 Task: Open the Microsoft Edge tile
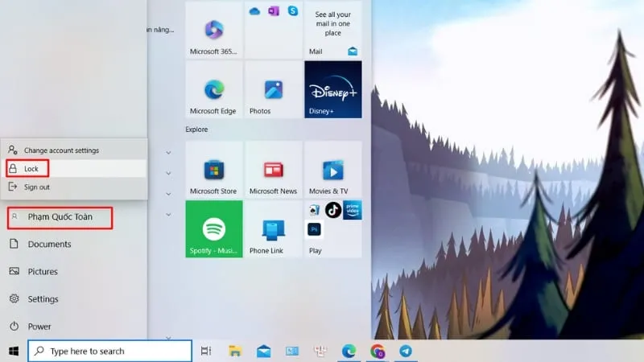pyautogui.click(x=213, y=89)
